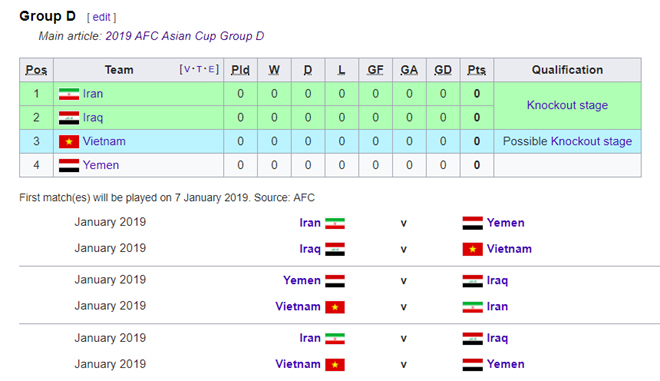Open the Knockout stage qualification link
The width and height of the screenshot is (660, 381).
coord(567,105)
